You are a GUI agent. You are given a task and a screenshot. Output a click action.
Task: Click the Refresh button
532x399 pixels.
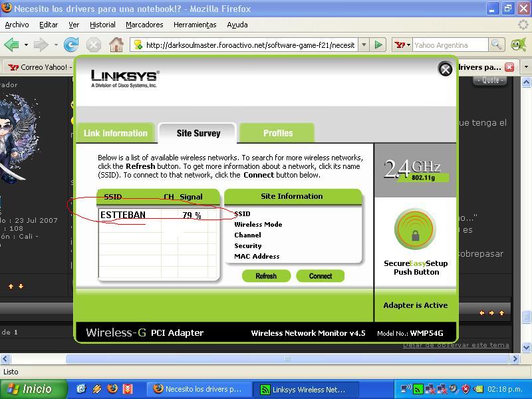point(266,276)
